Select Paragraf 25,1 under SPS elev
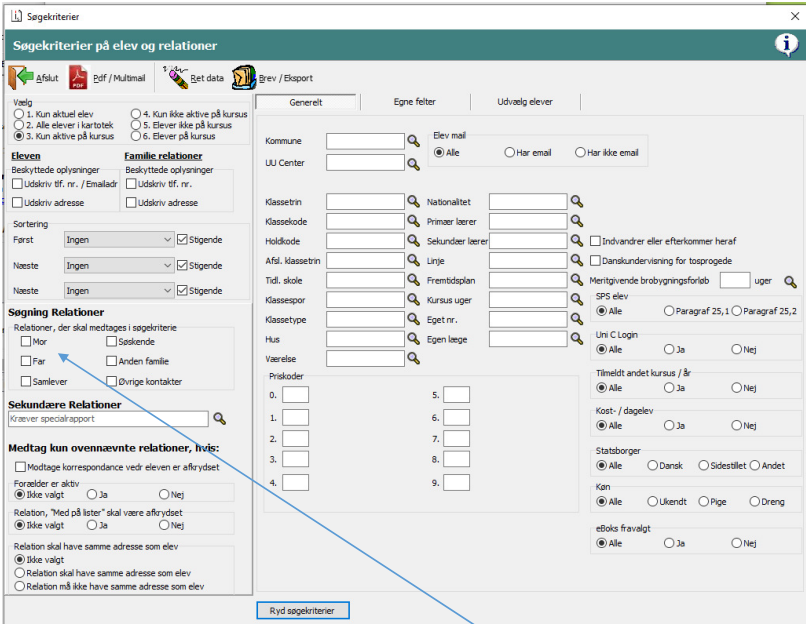The width and height of the screenshot is (806, 624). click(669, 311)
